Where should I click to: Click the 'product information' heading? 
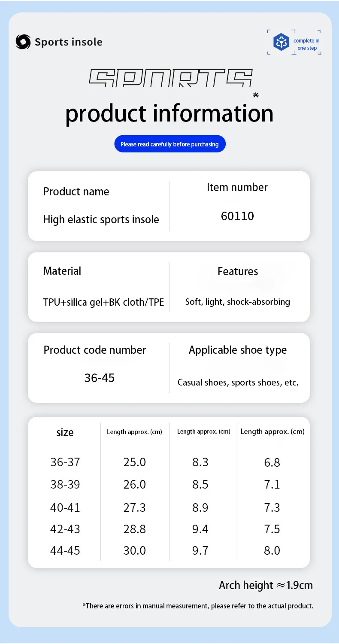(169, 113)
